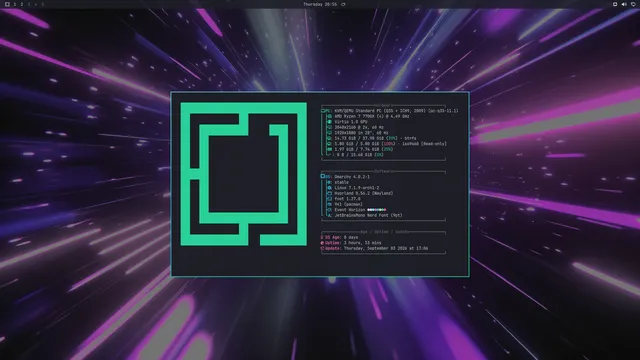The image size is (640, 360).
Task: Click the disk icon beside the btrfs line
Action: [329, 138]
